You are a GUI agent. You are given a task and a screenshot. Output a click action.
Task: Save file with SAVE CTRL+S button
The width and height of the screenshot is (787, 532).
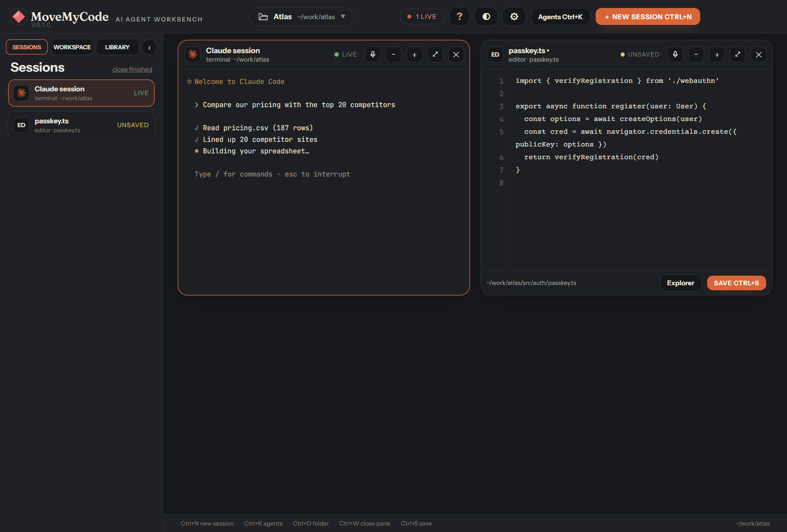pyautogui.click(x=736, y=283)
